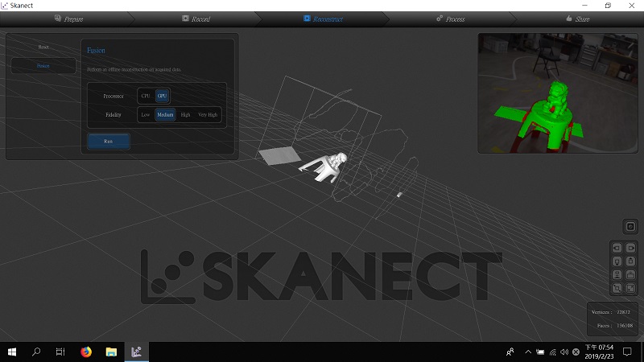Click the Fusion heading text
The height and width of the screenshot is (362, 644).
point(96,51)
